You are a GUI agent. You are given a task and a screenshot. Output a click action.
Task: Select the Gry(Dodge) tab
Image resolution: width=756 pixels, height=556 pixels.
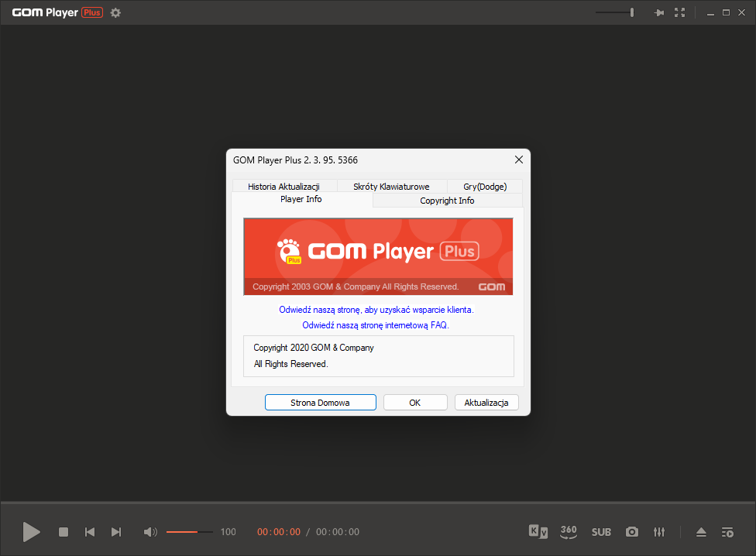(485, 187)
